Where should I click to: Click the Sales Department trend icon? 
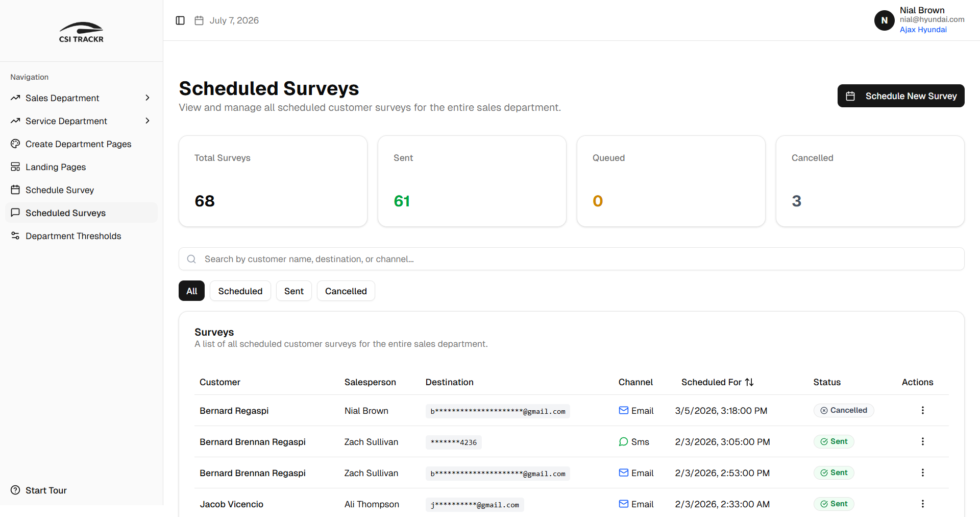point(15,98)
